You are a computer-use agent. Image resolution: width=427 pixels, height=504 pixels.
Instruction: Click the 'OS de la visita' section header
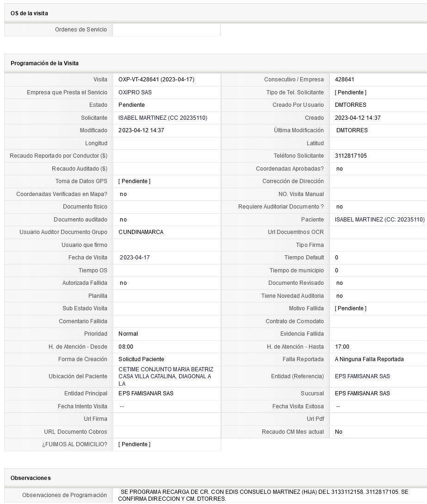(x=29, y=13)
